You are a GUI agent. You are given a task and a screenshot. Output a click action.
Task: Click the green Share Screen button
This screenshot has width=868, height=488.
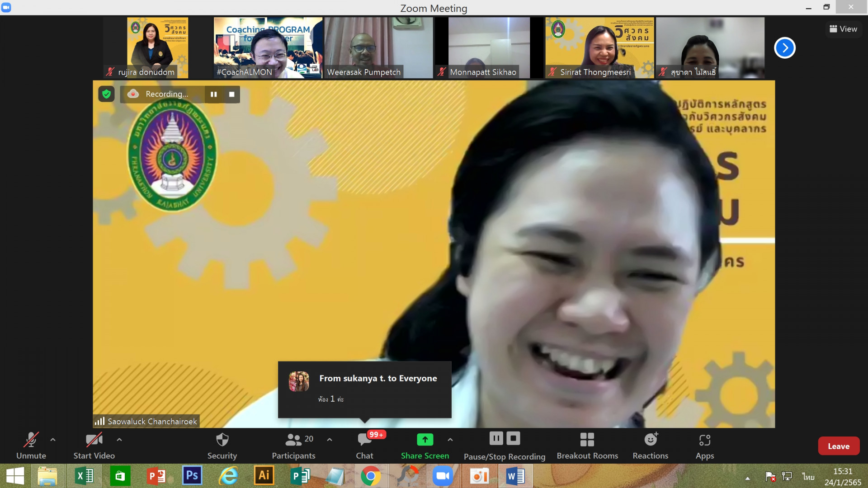coord(425,446)
